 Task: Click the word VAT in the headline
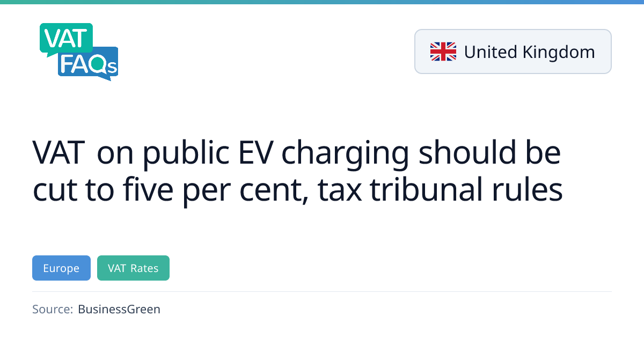[x=59, y=153]
